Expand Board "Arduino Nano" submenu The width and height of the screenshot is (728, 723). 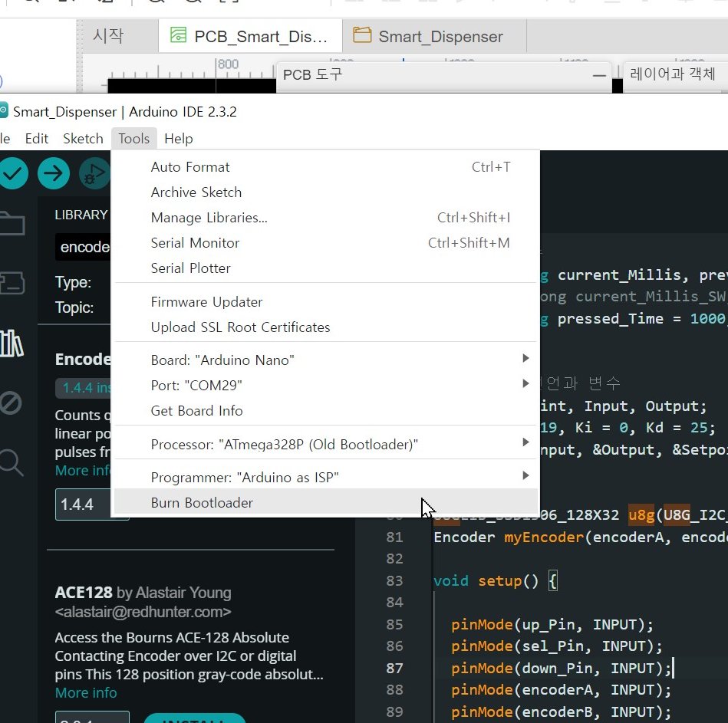coord(326,360)
